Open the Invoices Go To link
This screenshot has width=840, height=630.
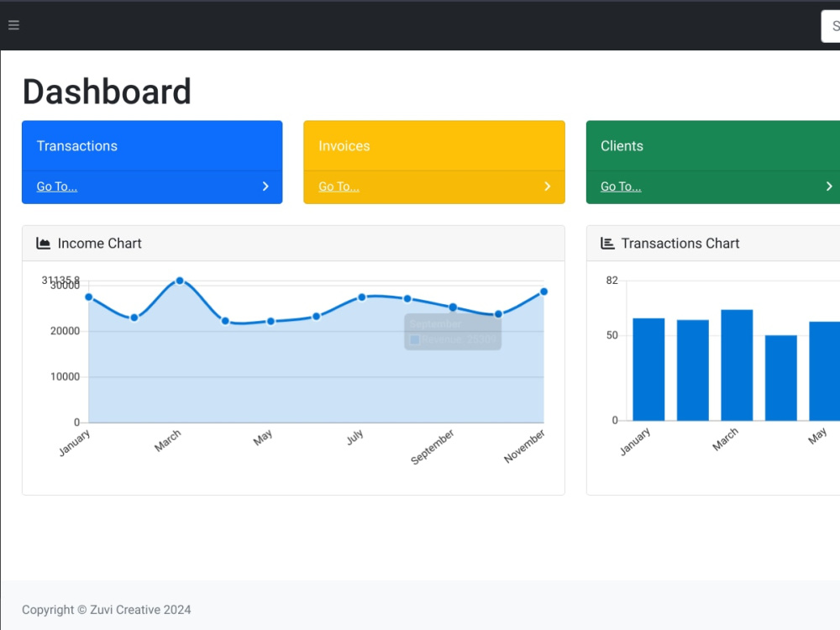pos(339,186)
